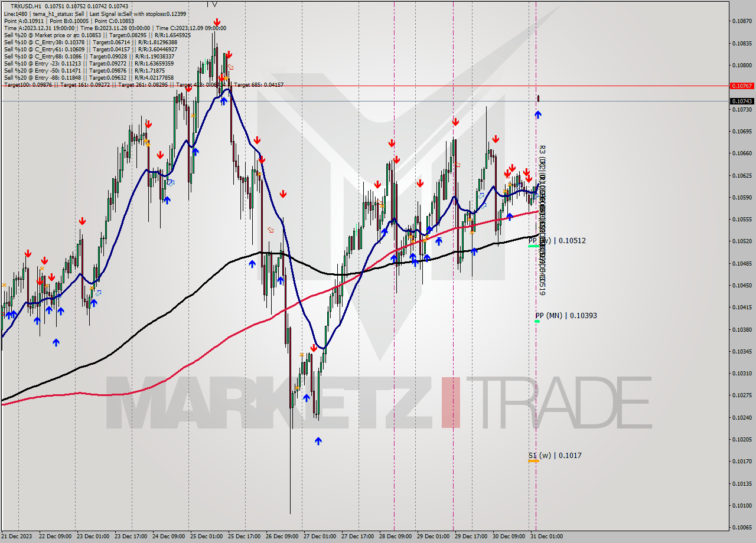
Task: Click the 0.10240 price axis label
Action: (x=742, y=417)
